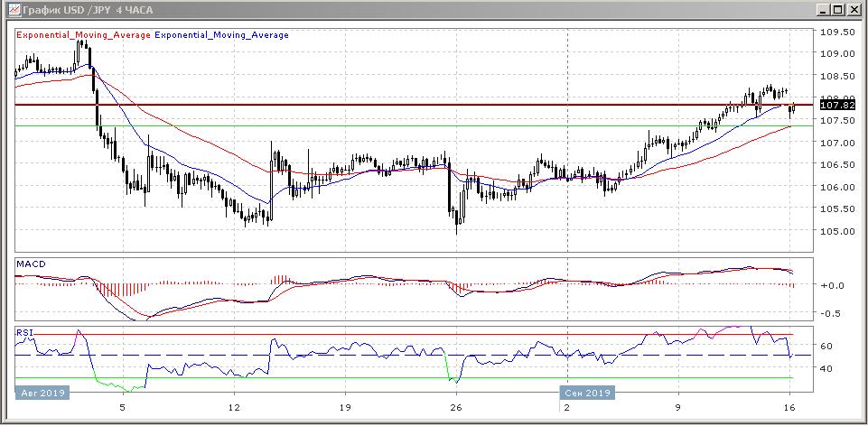Click the 109.50 price axis label
Image resolution: width=868 pixels, height=426 pixels.
click(x=836, y=32)
